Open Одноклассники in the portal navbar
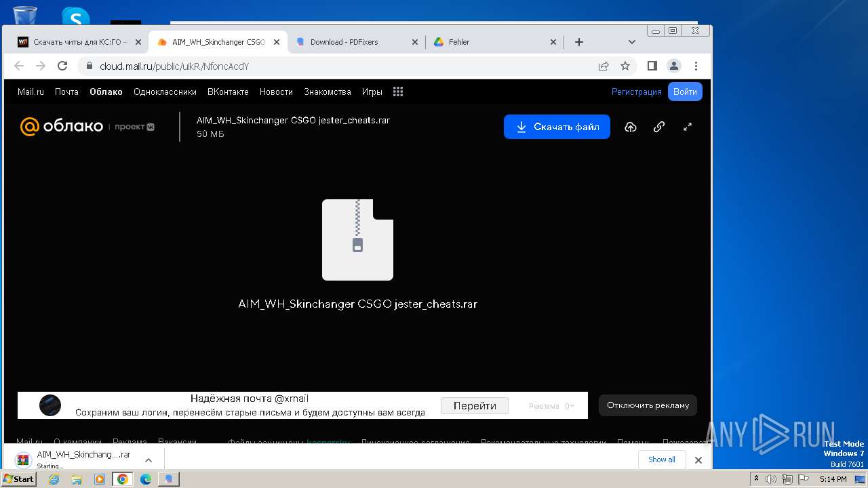The width and height of the screenshot is (868, 488). coord(165,91)
